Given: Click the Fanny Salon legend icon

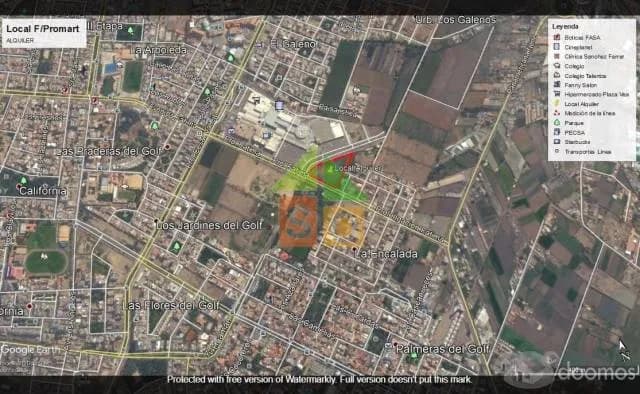Looking at the screenshot, I should [557, 85].
